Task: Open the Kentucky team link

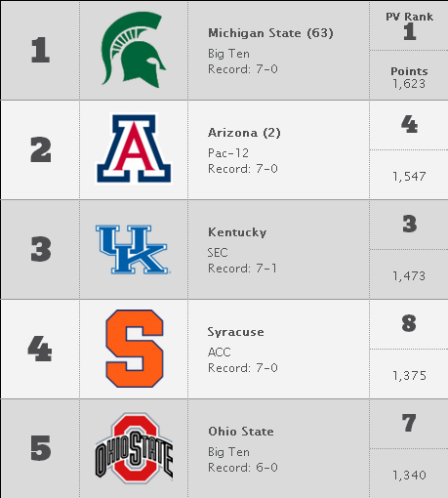Action: [x=237, y=232]
